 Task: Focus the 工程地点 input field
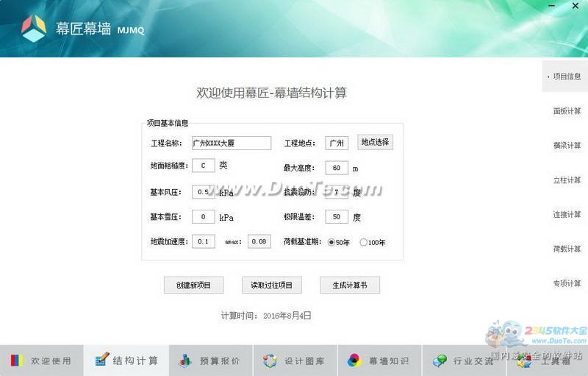337,143
